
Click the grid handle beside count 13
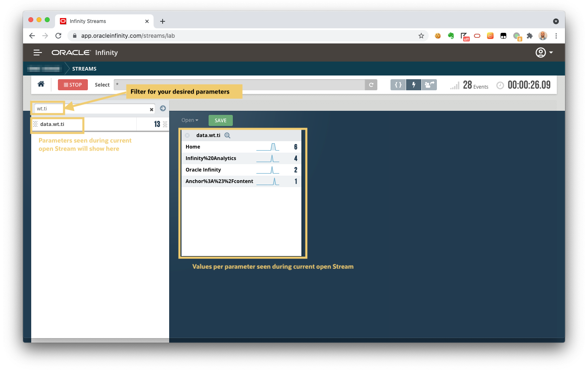tap(165, 124)
